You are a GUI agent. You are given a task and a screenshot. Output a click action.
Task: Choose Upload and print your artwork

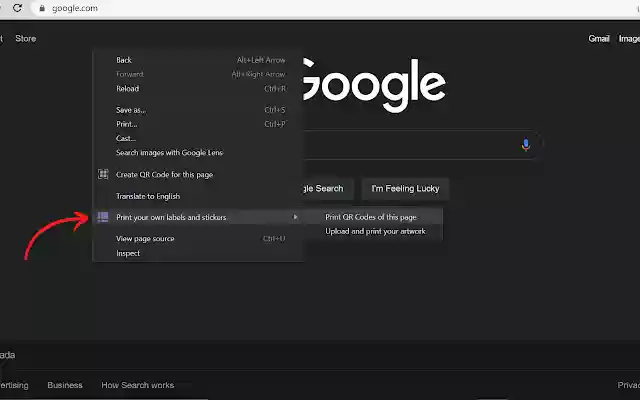pyautogui.click(x=374, y=231)
